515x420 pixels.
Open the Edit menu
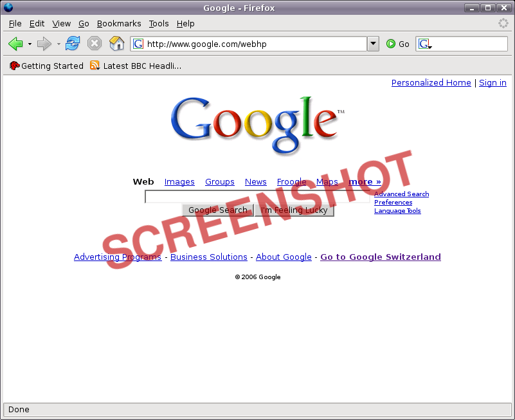point(37,24)
